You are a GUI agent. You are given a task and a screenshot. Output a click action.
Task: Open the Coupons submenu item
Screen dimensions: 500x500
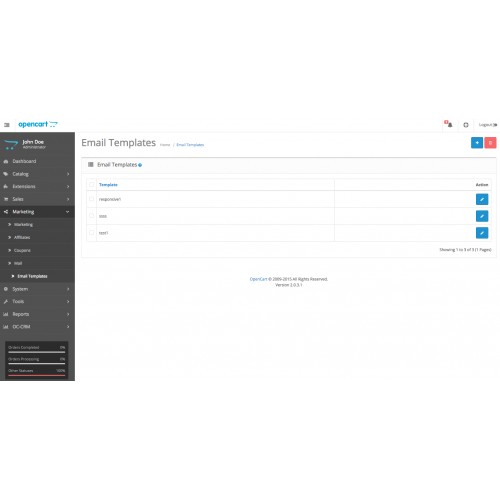(x=22, y=250)
